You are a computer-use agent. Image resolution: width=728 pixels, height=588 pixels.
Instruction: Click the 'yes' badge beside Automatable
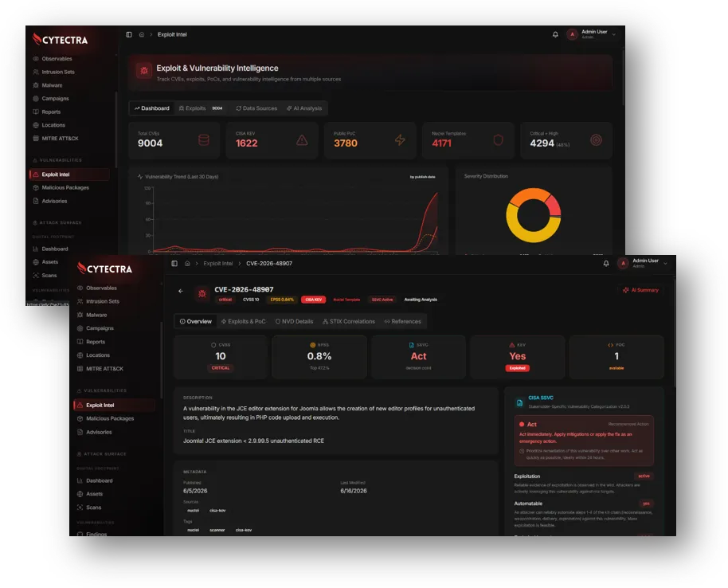pyautogui.click(x=646, y=504)
